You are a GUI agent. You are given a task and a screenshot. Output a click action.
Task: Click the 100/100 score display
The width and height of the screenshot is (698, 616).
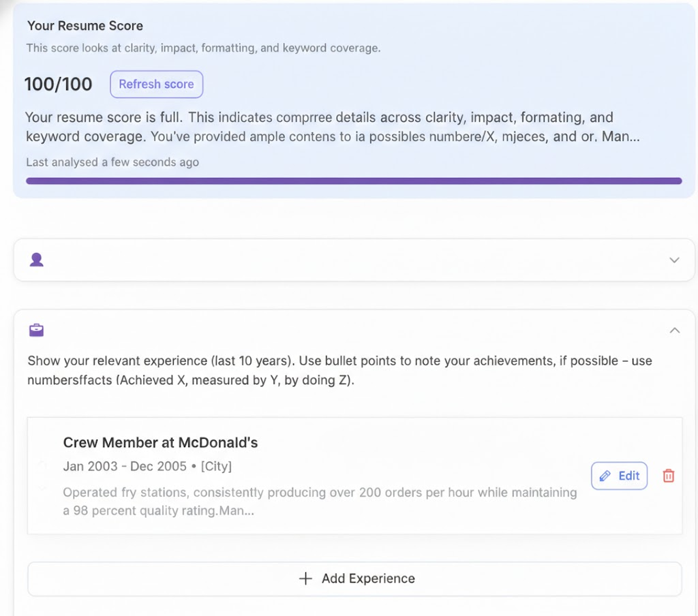tap(59, 84)
